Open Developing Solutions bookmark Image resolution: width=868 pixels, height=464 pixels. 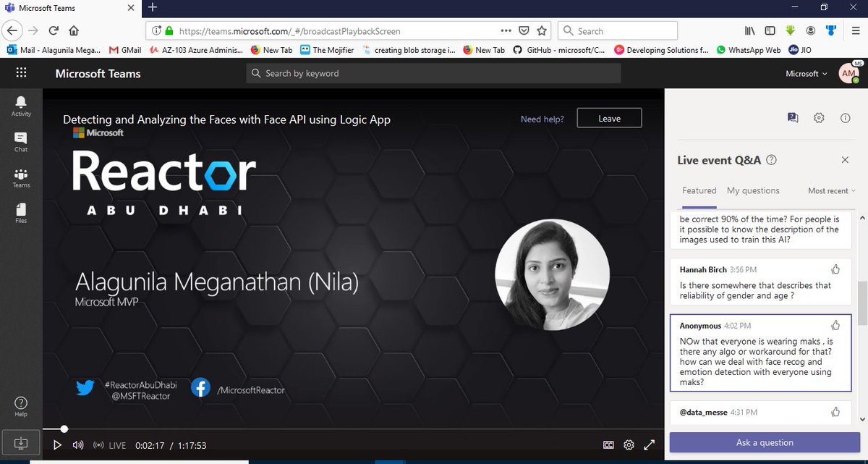point(660,50)
